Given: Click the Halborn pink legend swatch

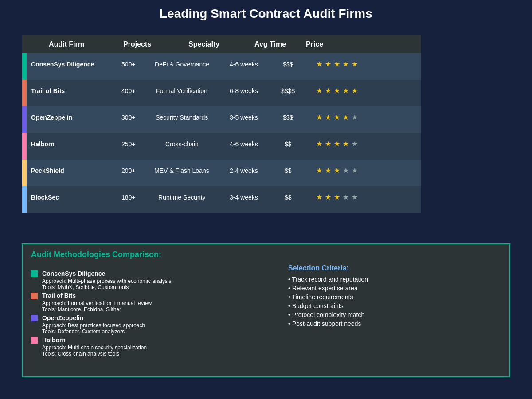Looking at the screenshot, I should click(34, 340).
